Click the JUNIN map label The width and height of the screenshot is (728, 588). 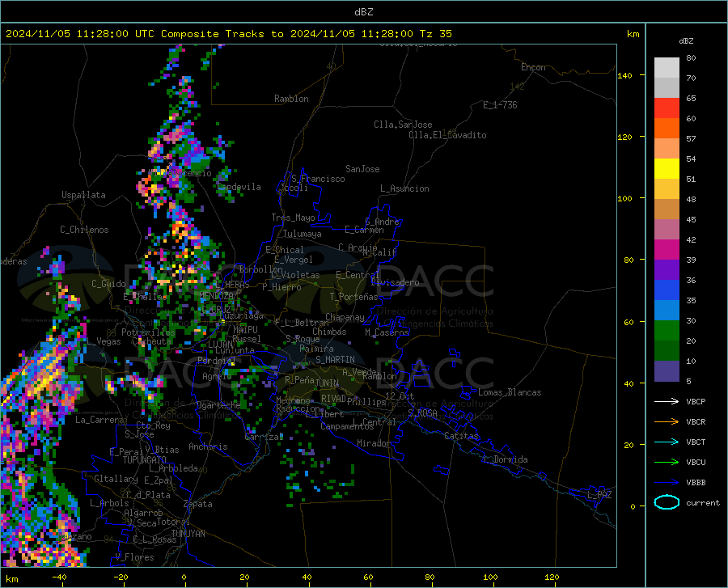point(327,383)
